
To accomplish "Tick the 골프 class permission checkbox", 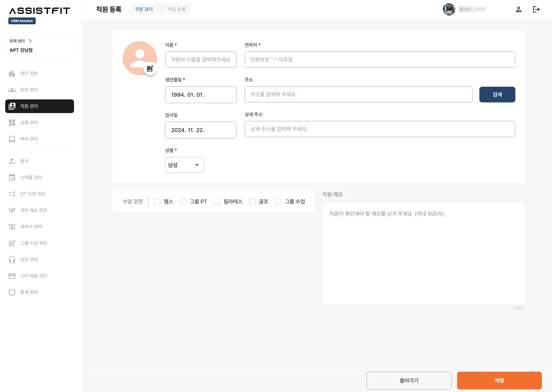I will pos(252,202).
